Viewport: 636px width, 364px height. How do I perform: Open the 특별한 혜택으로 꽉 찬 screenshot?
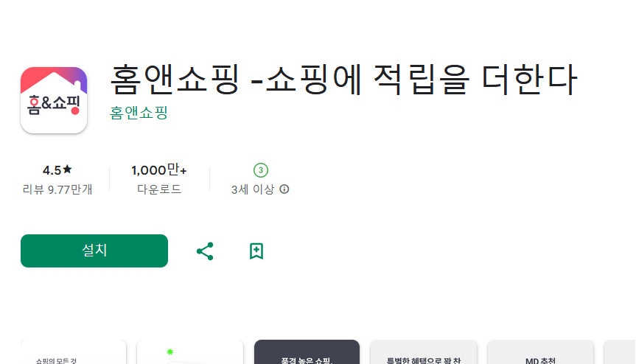pos(424,351)
